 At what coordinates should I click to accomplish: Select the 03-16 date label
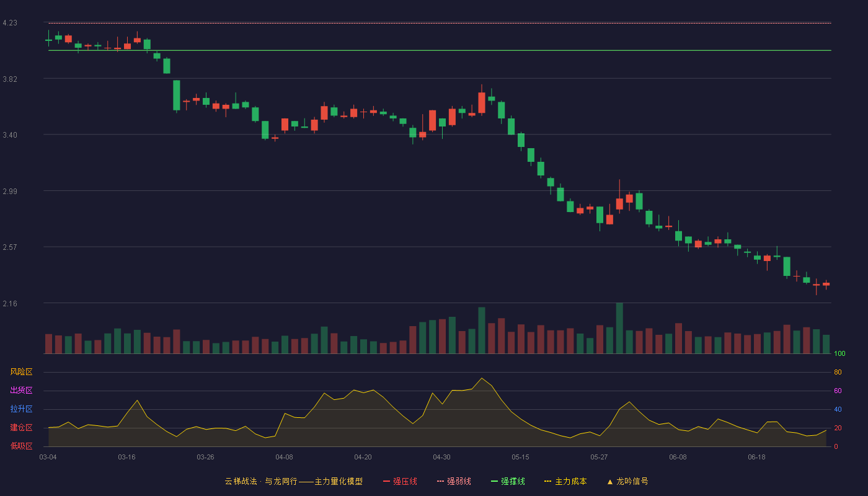click(x=126, y=457)
